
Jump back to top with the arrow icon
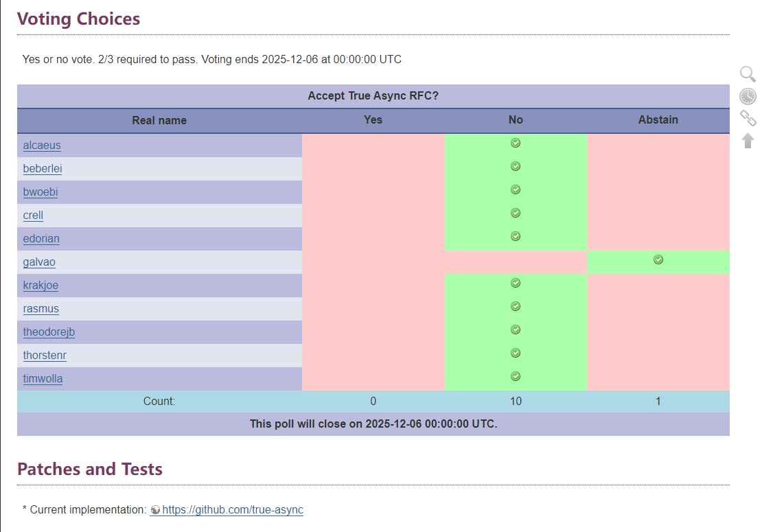point(748,139)
